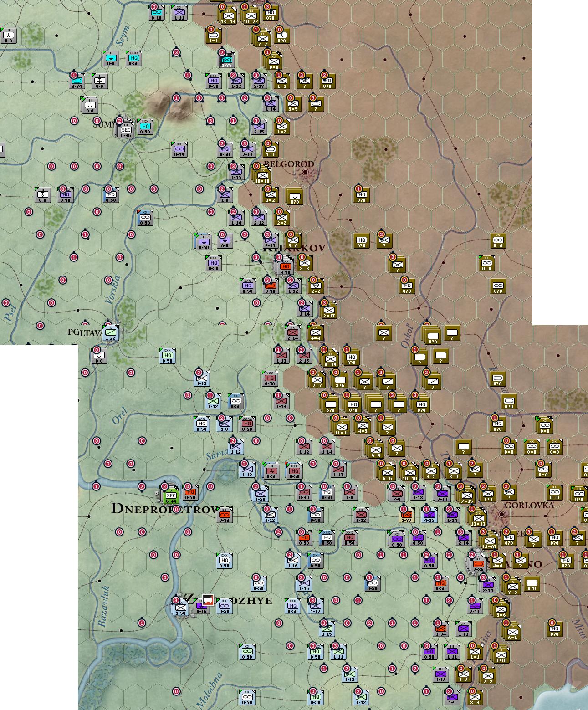588x710 pixels.
Task: Select the Soviet stack labeled 10=22
Action: click(x=251, y=16)
